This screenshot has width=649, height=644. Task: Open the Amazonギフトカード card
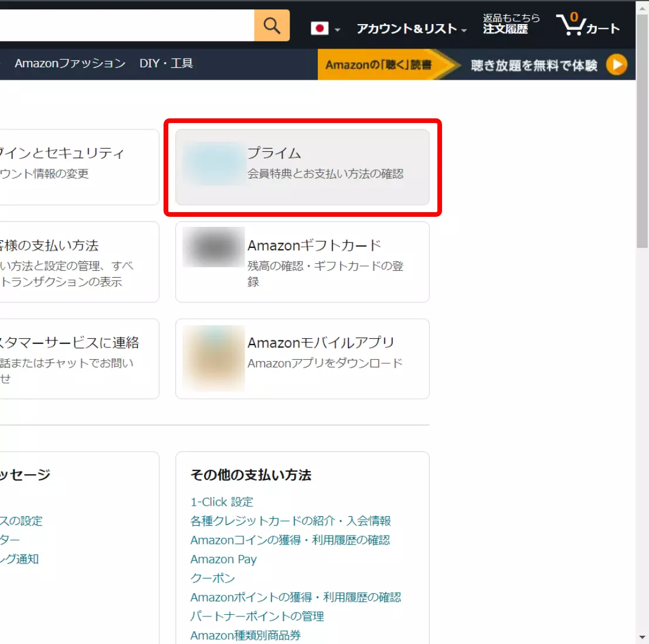[x=302, y=262]
